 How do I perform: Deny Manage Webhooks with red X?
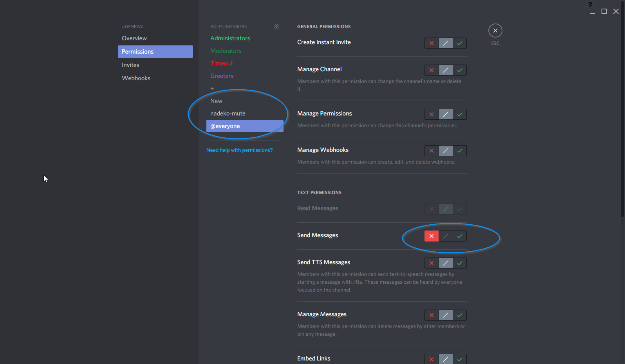coord(431,151)
